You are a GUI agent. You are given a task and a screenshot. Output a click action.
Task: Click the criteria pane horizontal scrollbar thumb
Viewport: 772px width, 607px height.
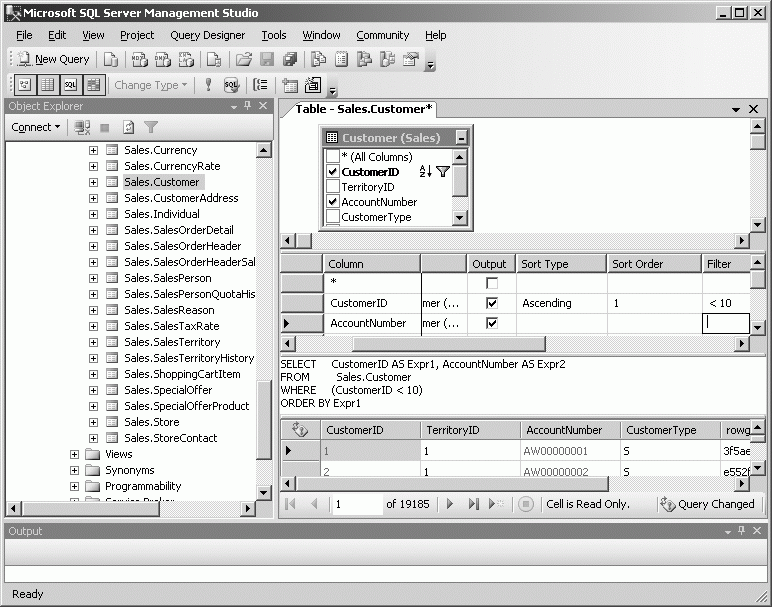(449, 343)
